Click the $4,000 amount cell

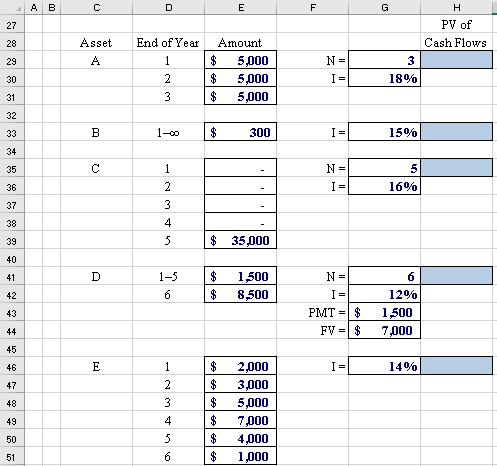241,438
